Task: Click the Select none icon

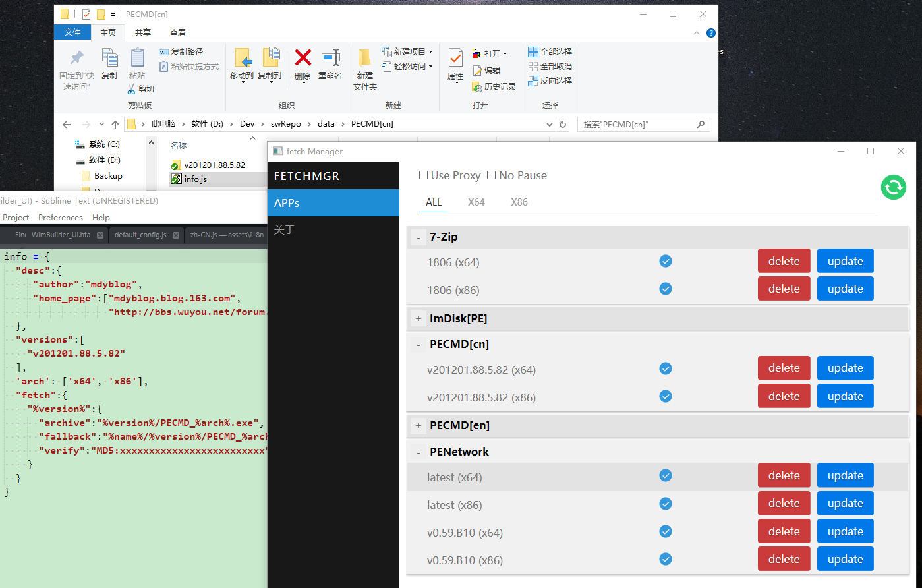Action: [x=533, y=66]
